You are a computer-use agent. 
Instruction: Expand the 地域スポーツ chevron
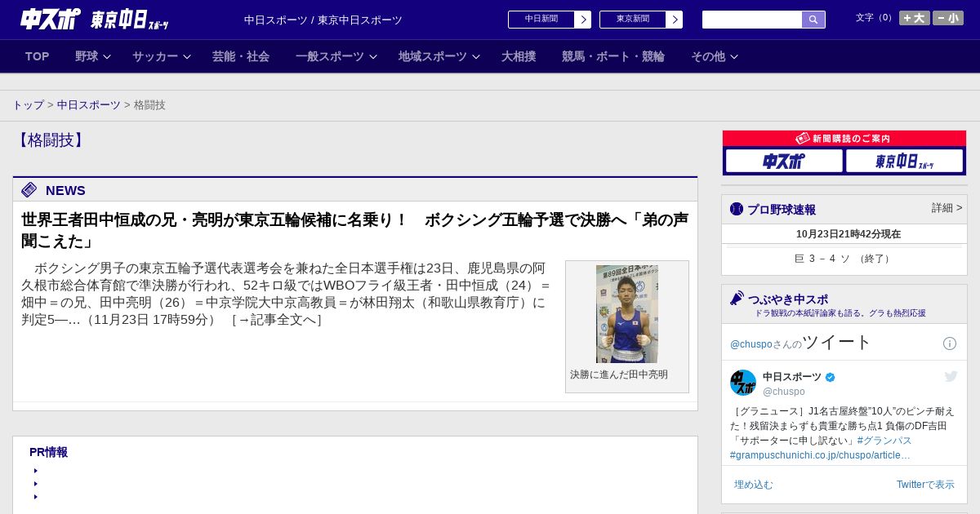coord(476,56)
